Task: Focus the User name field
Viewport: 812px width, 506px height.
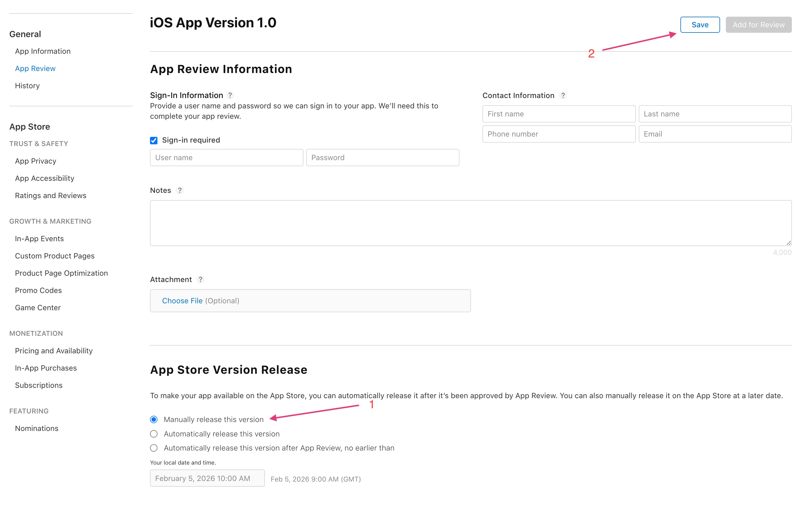Action: tap(226, 158)
